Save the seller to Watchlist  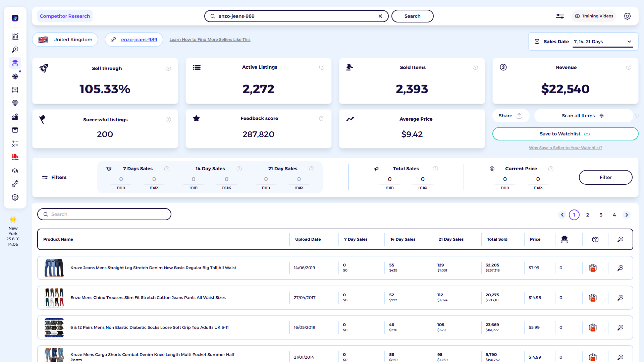(565, 134)
